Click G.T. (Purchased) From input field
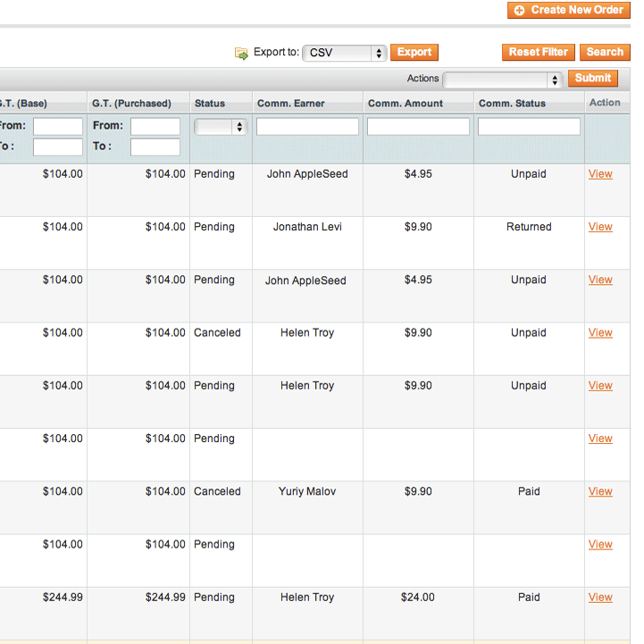 (x=155, y=127)
